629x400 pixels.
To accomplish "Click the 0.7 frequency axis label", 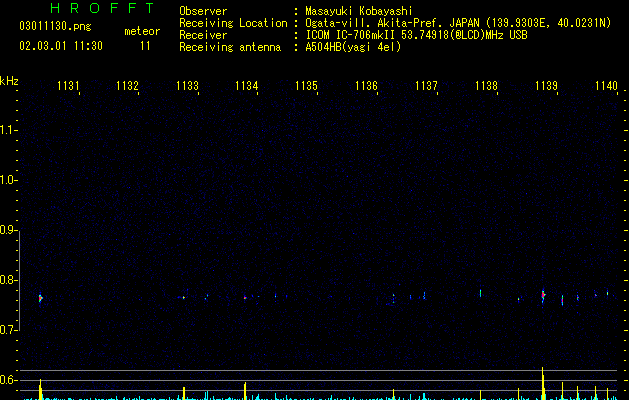I will pos(7,330).
